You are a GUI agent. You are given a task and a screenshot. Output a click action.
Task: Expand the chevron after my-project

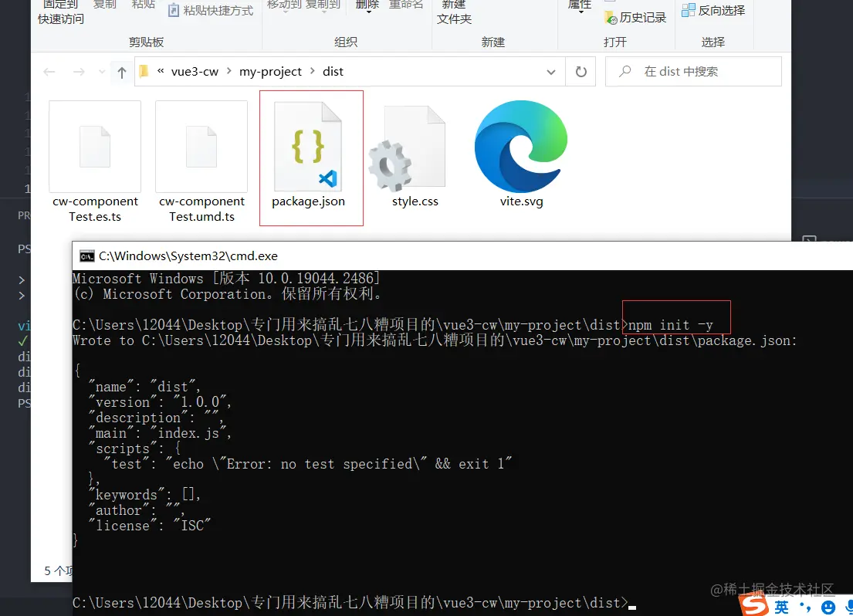click(x=313, y=71)
